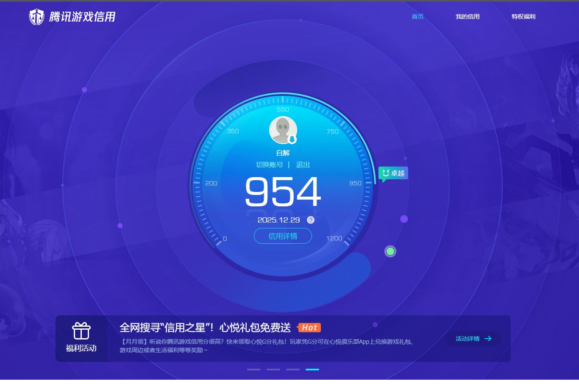The width and height of the screenshot is (579, 392).
Task: Click the user avatar above 自解
Action: tap(283, 130)
